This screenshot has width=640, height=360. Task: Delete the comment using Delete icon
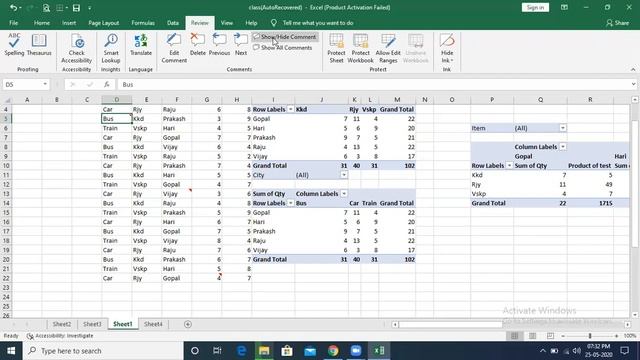click(x=198, y=44)
